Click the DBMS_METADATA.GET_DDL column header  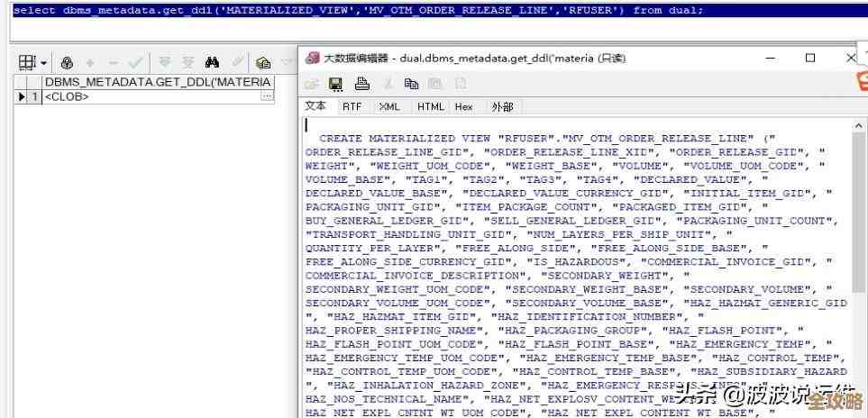158,82
